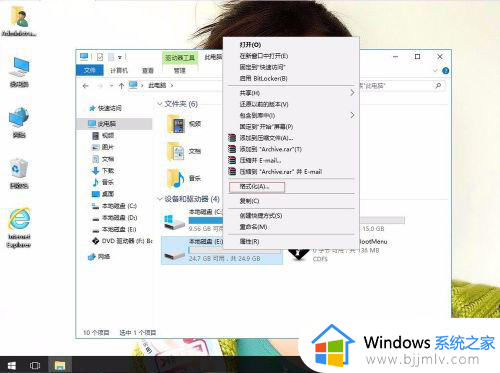Expand the ribbon with the chevron
Screen dimensions: 500x373
pos(435,71)
